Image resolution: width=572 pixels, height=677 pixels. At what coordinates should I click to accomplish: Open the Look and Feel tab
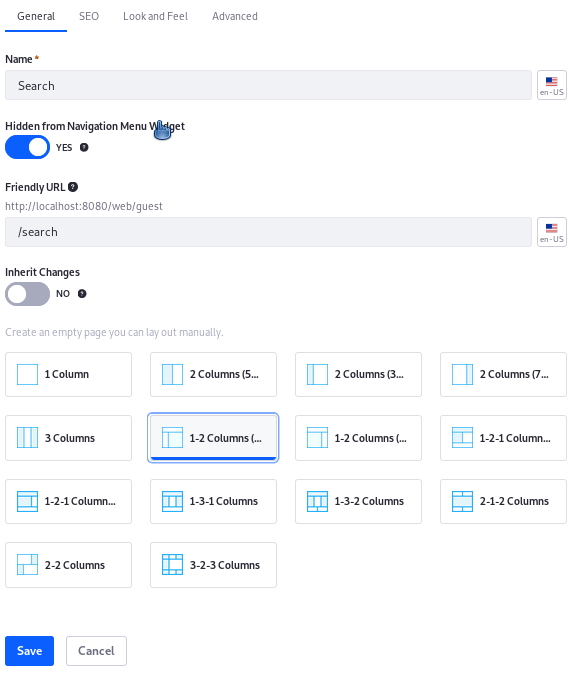click(155, 16)
